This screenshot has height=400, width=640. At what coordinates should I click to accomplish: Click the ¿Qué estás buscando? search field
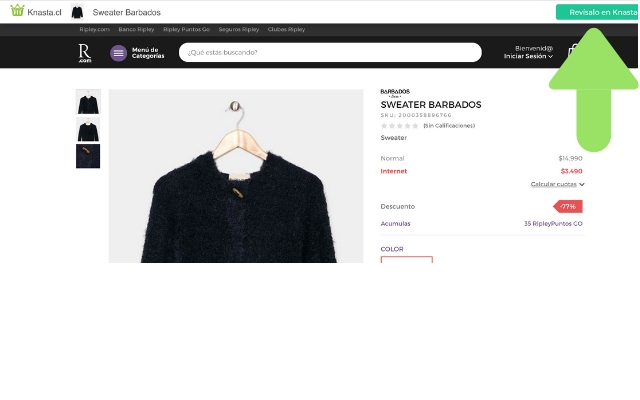click(x=330, y=53)
